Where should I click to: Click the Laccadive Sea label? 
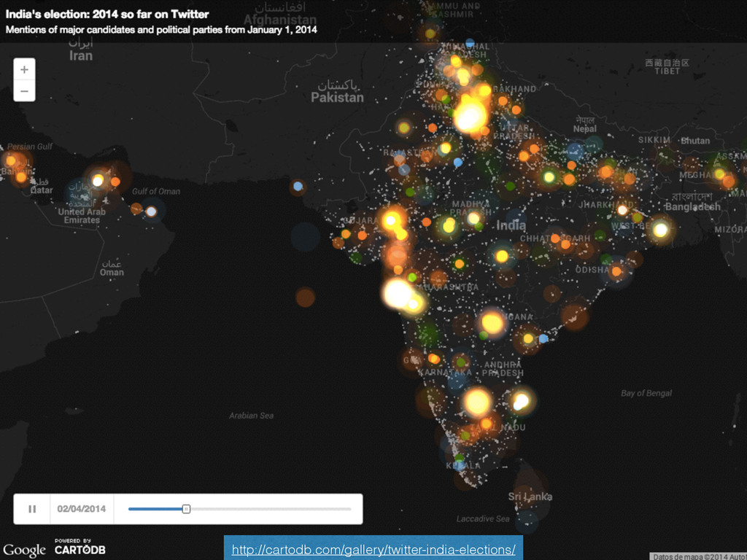point(483,518)
